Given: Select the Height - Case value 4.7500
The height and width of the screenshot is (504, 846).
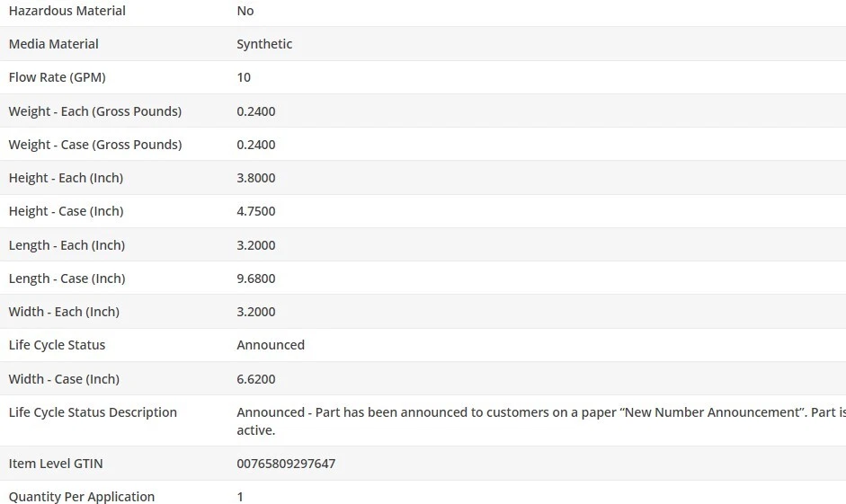Looking at the screenshot, I should click(x=256, y=211).
